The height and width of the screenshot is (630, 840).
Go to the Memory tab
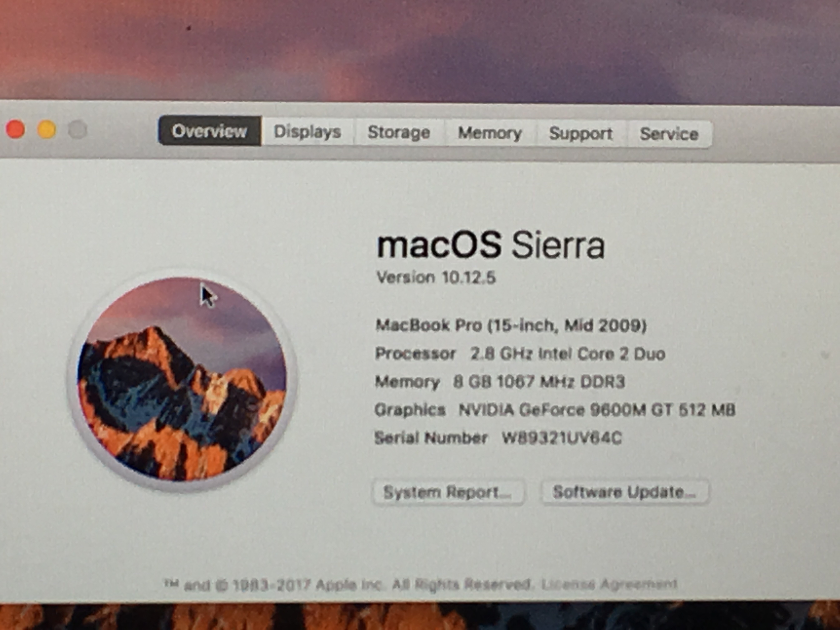[x=490, y=133]
